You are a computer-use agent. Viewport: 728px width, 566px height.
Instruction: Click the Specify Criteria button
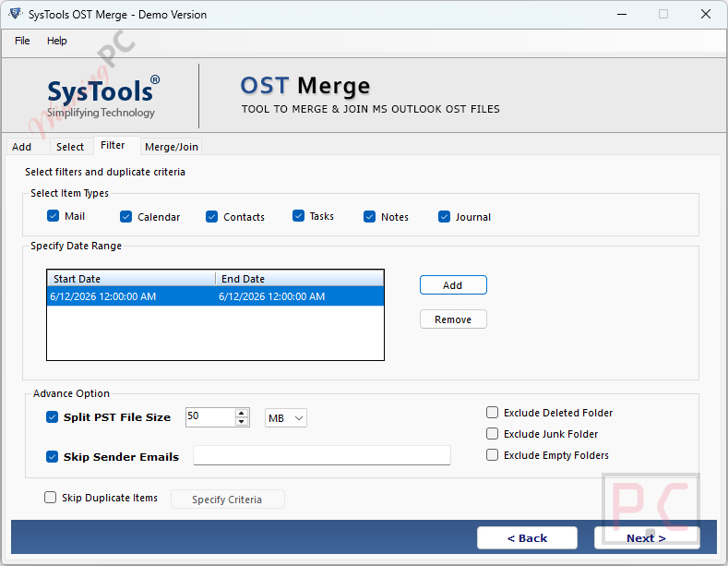pyautogui.click(x=228, y=500)
